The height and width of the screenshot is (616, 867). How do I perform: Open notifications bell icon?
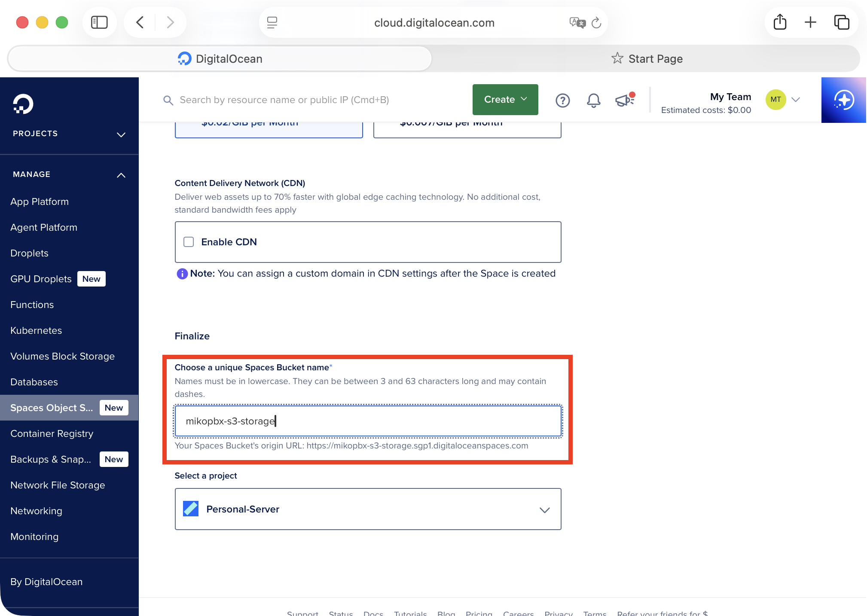593,100
